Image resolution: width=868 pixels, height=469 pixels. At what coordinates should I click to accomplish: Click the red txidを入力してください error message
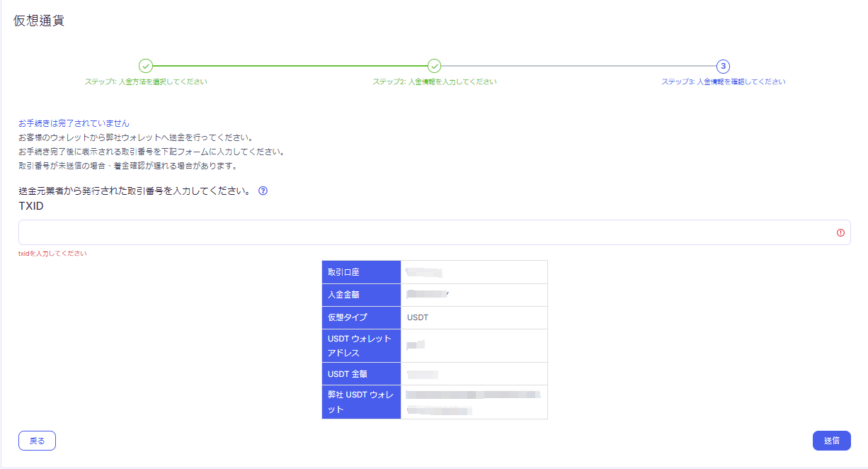[52, 254]
